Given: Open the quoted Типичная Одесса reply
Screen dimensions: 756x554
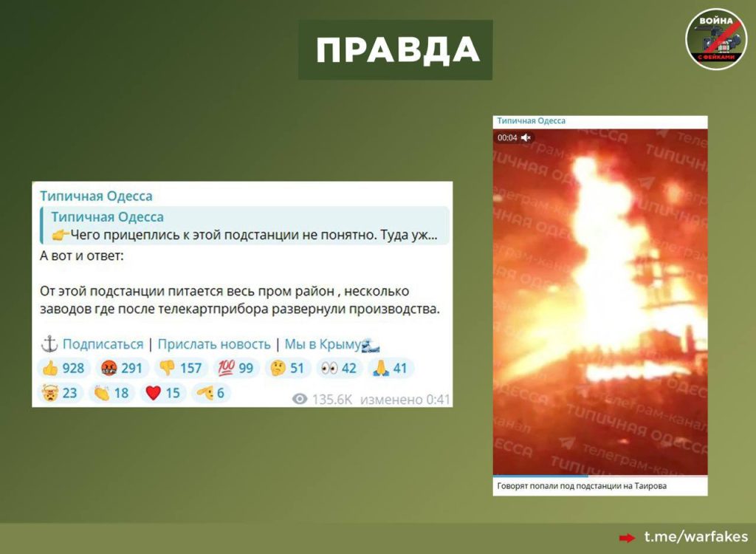Looking at the screenshot, I should point(244,227).
